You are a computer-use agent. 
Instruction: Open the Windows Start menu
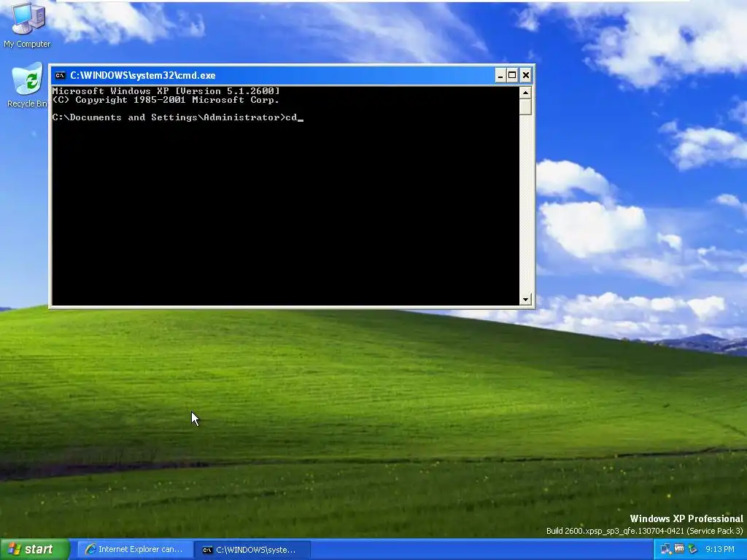[x=35, y=550]
